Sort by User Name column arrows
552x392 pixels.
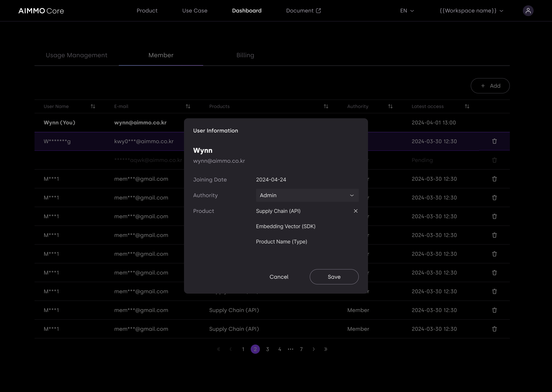click(x=93, y=106)
